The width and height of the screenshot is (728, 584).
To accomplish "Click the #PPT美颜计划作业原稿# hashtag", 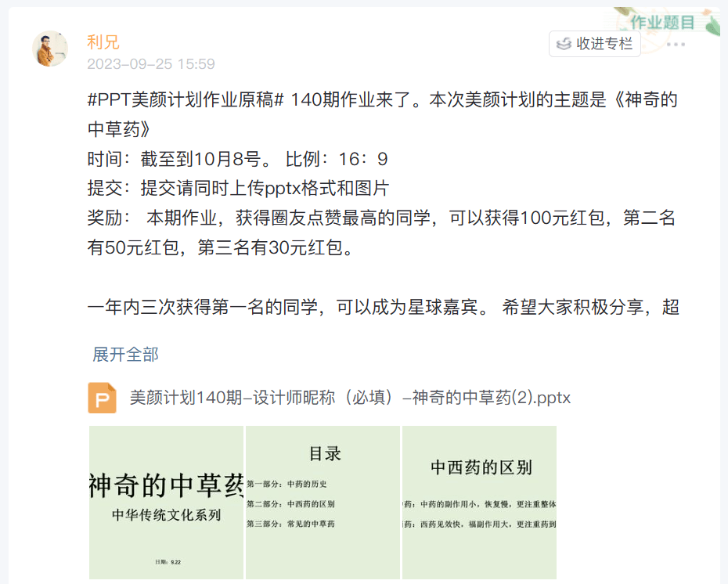I will [186, 99].
